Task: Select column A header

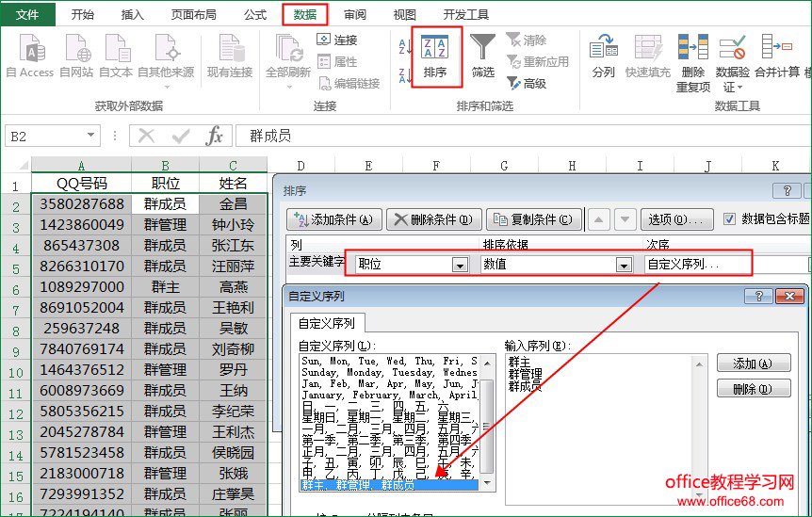Action: pyautogui.click(x=81, y=166)
